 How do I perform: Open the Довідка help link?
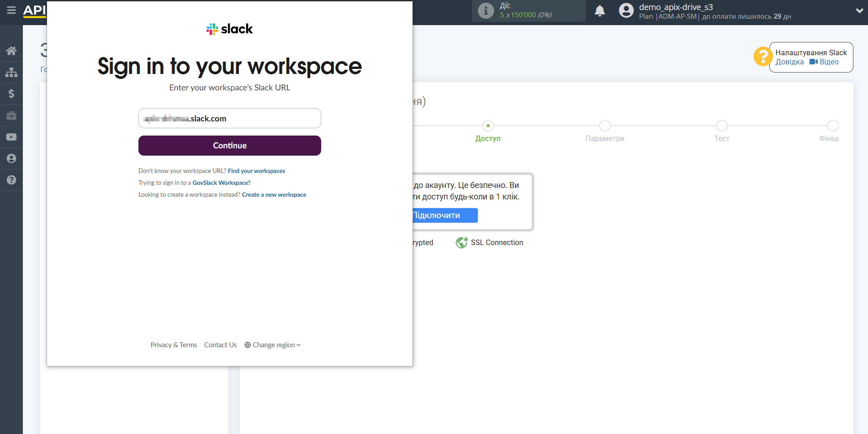pyautogui.click(x=789, y=62)
